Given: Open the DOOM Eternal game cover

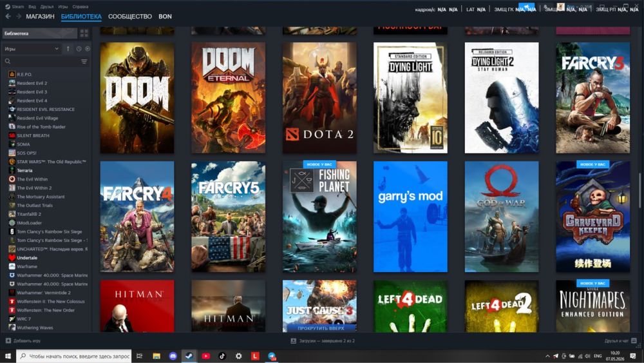Looking at the screenshot, I should (229, 98).
